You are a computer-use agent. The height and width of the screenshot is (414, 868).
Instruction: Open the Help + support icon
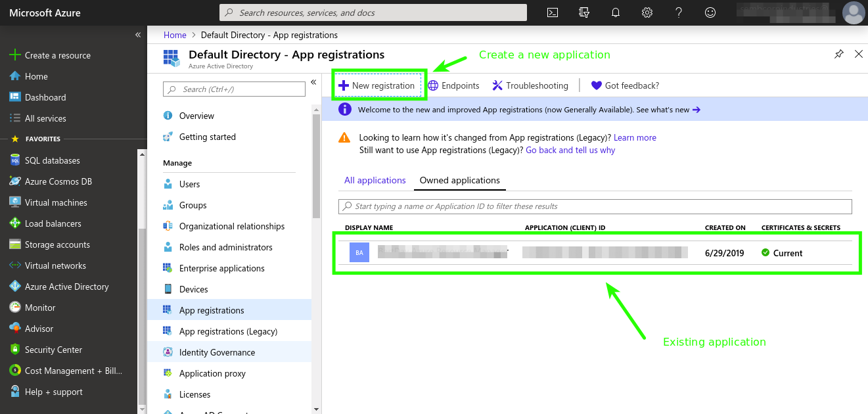[15, 392]
